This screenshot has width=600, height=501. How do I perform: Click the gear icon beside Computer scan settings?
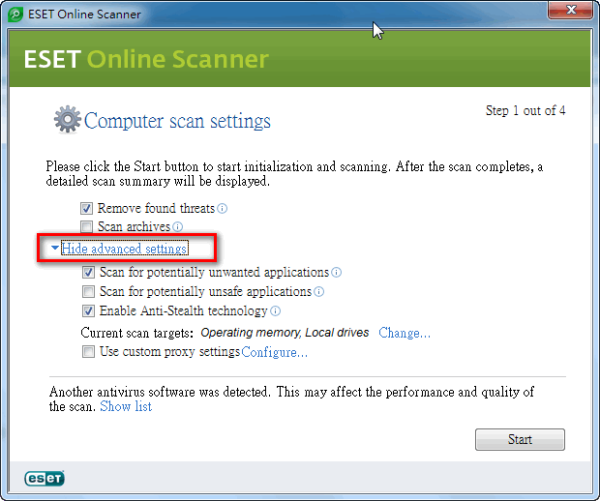pyautogui.click(x=66, y=121)
